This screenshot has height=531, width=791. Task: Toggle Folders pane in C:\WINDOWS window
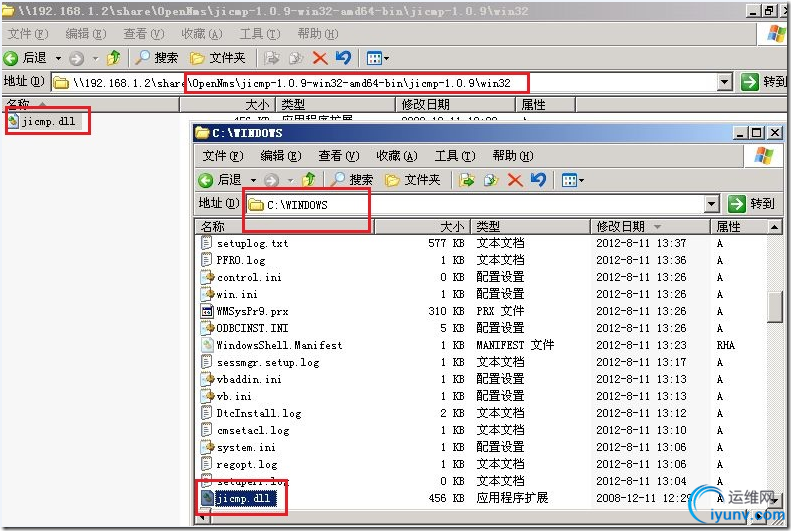[413, 180]
